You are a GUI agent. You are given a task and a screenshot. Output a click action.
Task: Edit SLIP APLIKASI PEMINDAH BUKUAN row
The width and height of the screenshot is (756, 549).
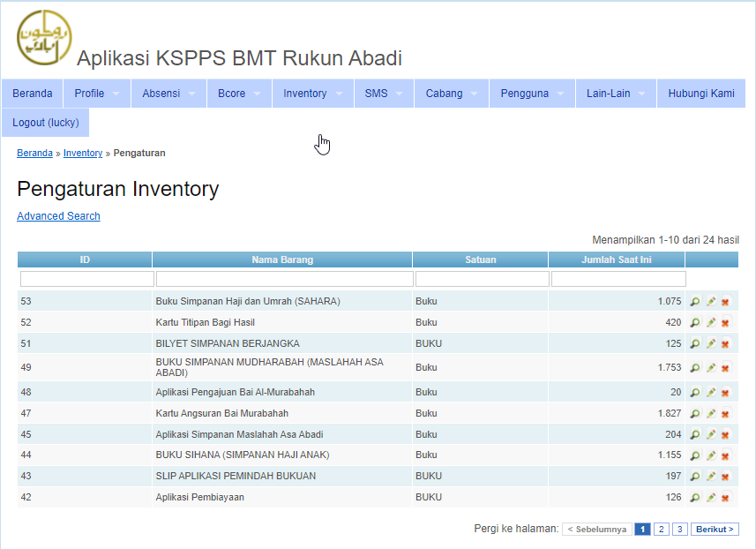711,476
